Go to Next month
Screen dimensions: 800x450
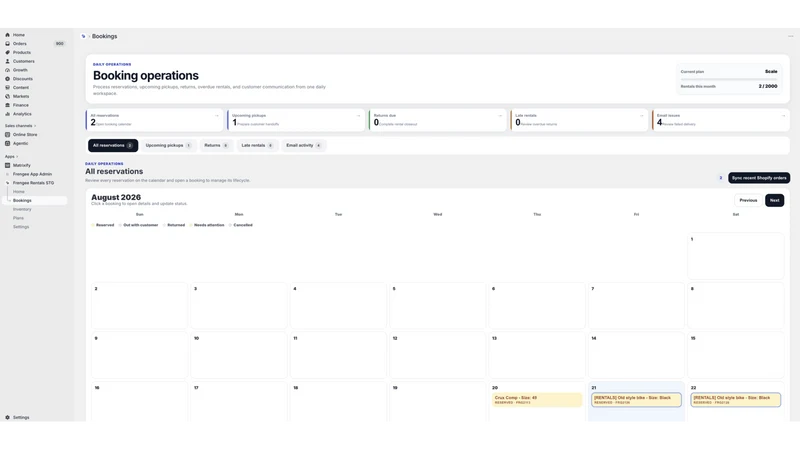coord(774,201)
